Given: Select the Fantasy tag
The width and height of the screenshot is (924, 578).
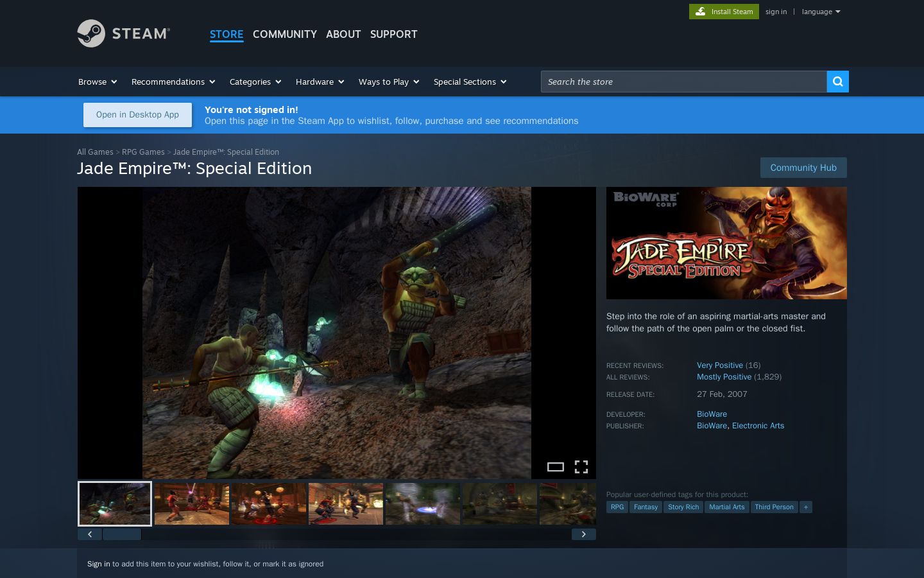Looking at the screenshot, I should (646, 507).
